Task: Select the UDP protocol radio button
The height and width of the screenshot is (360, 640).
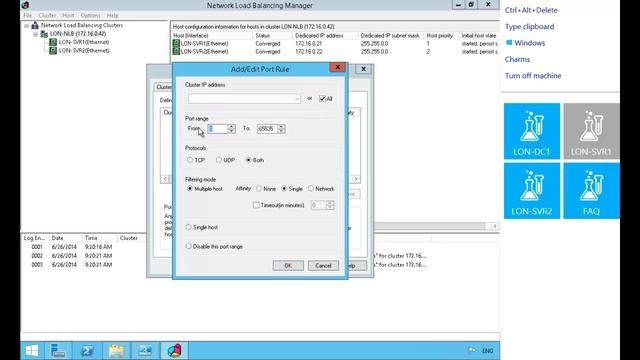Action: click(219, 160)
